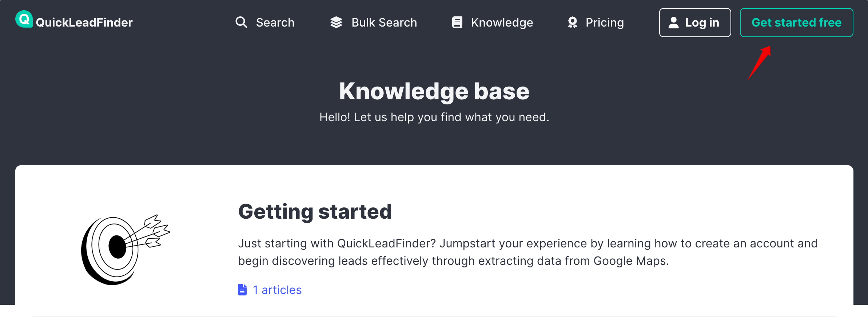Click the stacked layers Bulk Search icon
Viewport: 868px width, 326px height.
336,23
